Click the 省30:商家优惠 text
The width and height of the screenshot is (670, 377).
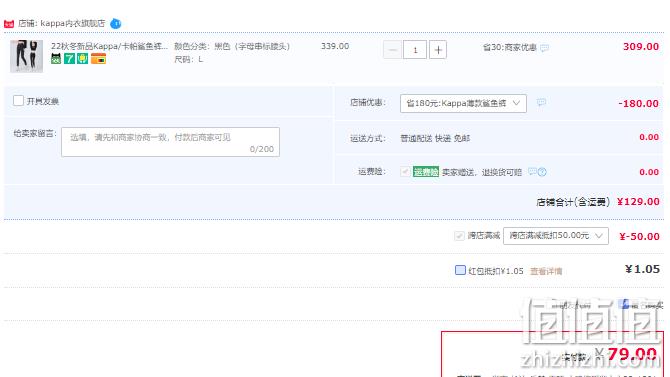point(509,47)
